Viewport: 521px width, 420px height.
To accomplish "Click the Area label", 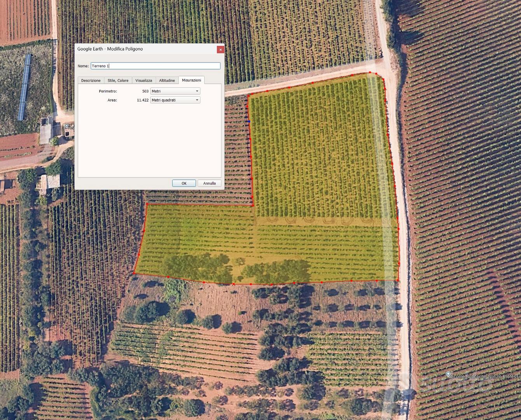I will [112, 100].
